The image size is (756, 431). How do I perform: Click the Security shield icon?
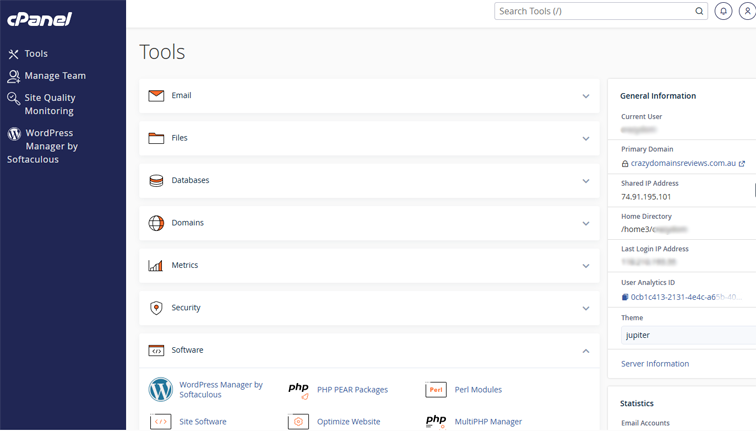tap(156, 308)
